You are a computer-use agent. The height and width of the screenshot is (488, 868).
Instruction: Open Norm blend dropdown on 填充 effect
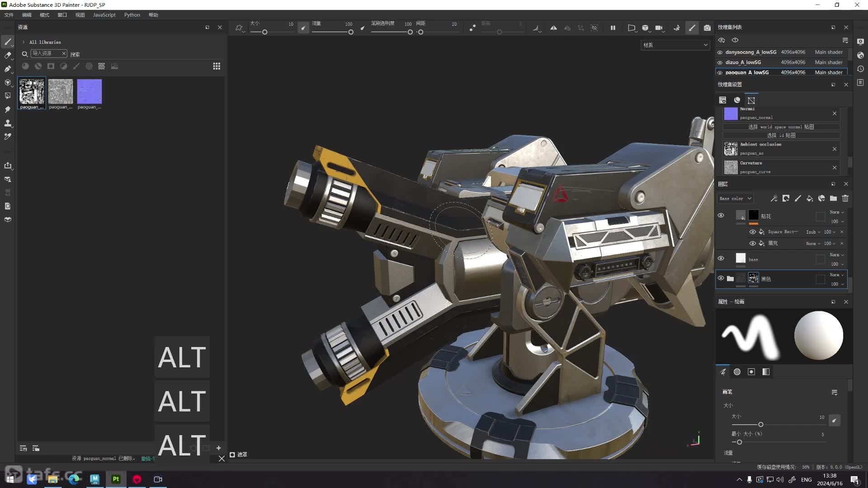[x=813, y=244]
